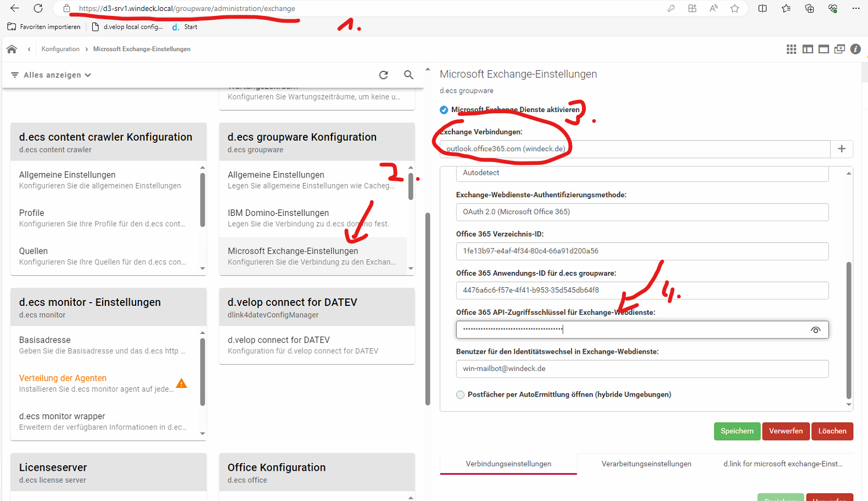The image size is (868, 501).
Task: Open the d.link for microsoft exchange tab
Action: click(782, 464)
